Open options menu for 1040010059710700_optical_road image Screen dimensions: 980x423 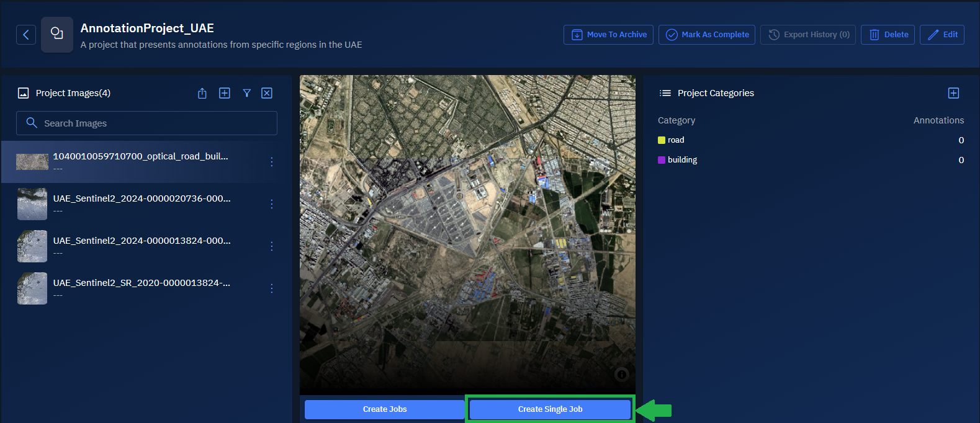[271, 162]
